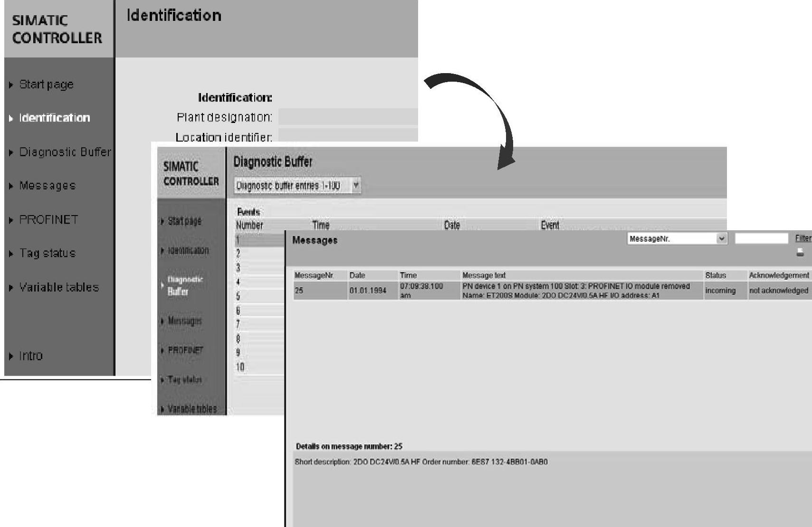Click the Date column header in Diagnostic Buffer
812x527 pixels.
(452, 225)
